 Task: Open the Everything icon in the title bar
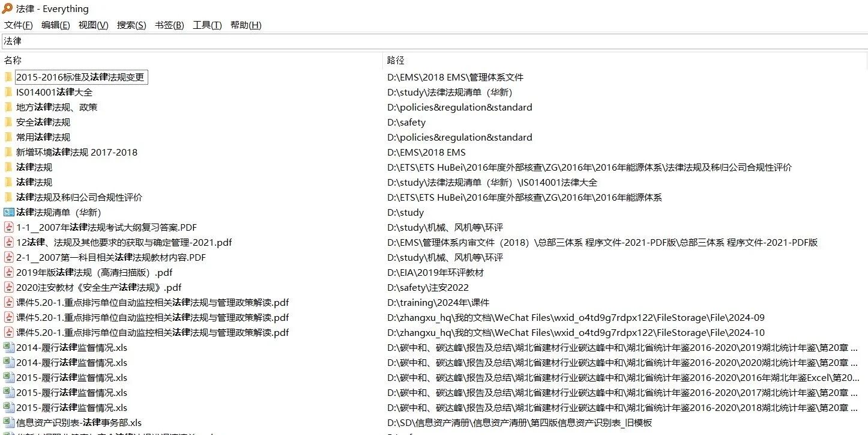[x=7, y=8]
